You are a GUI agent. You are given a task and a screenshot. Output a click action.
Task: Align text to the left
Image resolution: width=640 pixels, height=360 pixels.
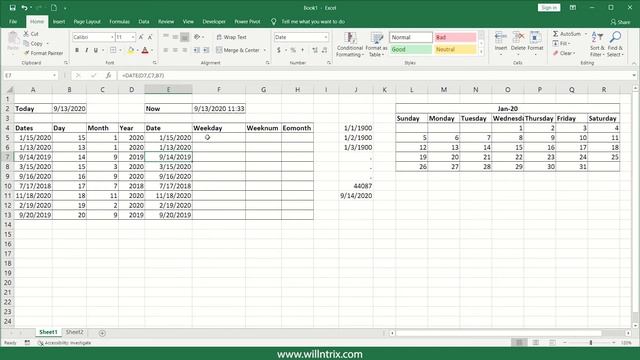point(166,50)
